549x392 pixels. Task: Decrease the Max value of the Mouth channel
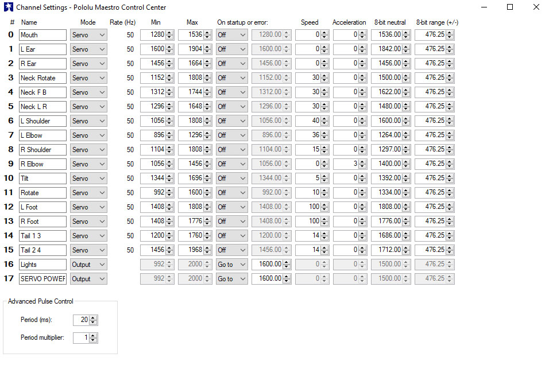click(207, 37)
